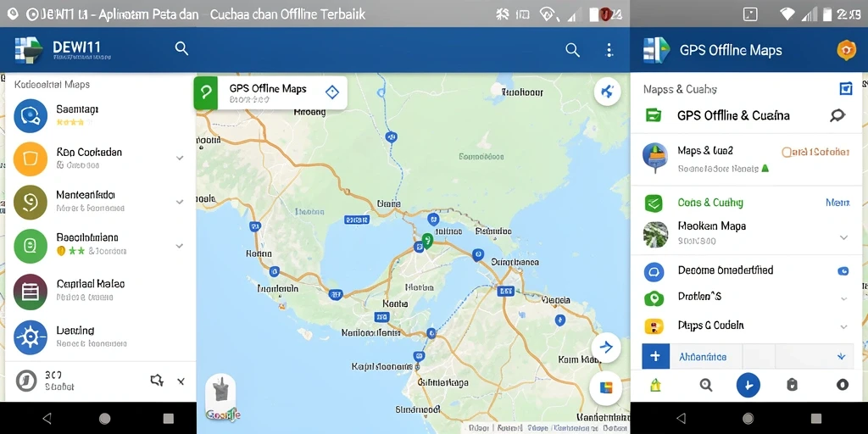Tap the diamond directions icon on GPS Offline Maps card
Image resolution: width=868 pixels, height=434 pixels.
tap(331, 92)
